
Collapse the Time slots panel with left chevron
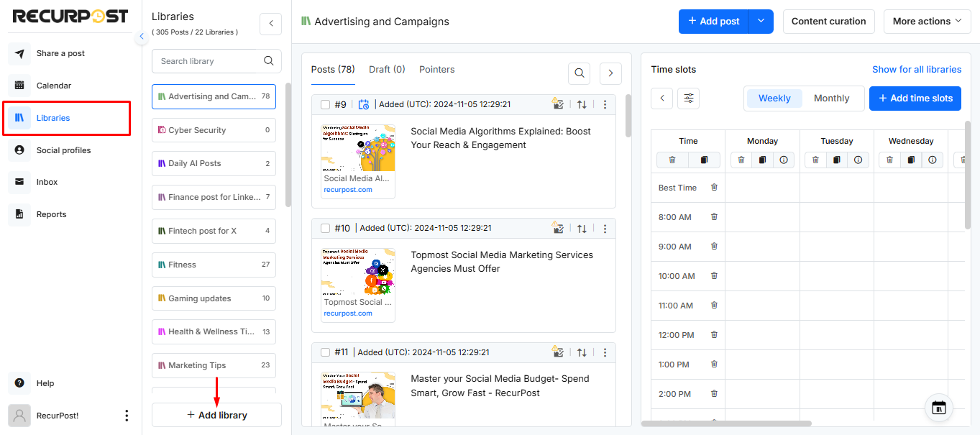661,98
